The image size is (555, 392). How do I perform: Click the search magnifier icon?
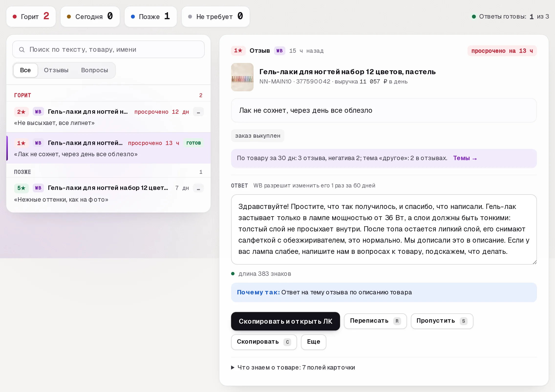[x=22, y=50]
